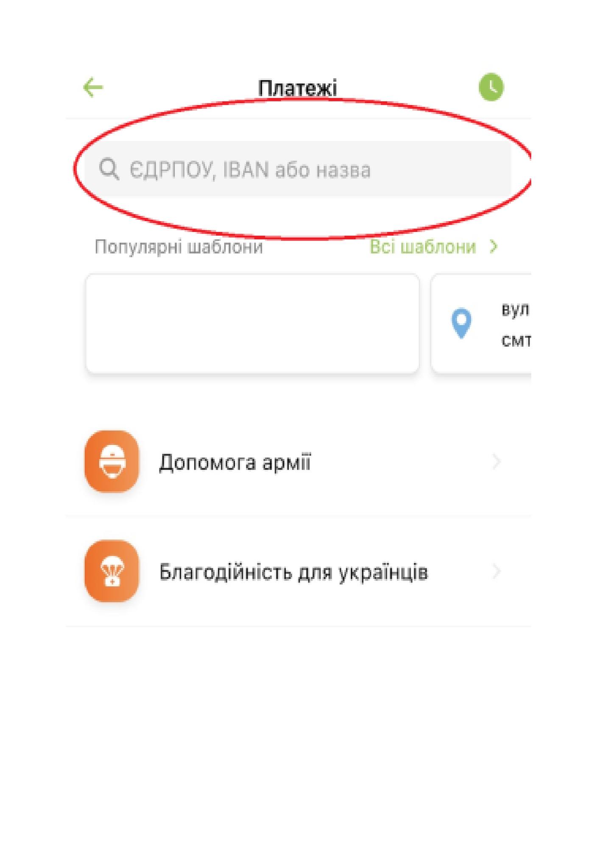Image resolution: width=614 pixels, height=868 pixels.
Task: Select the Популярні шаблони heading
Action: pos(179,247)
